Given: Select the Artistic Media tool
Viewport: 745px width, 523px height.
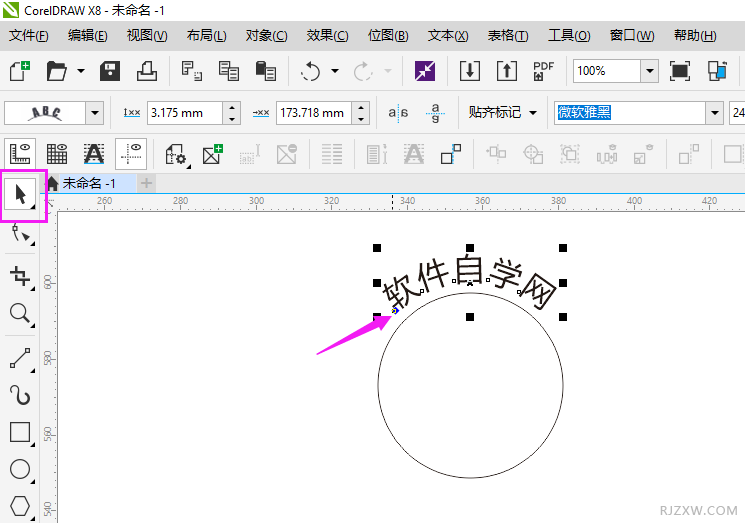Looking at the screenshot, I should click(x=20, y=394).
